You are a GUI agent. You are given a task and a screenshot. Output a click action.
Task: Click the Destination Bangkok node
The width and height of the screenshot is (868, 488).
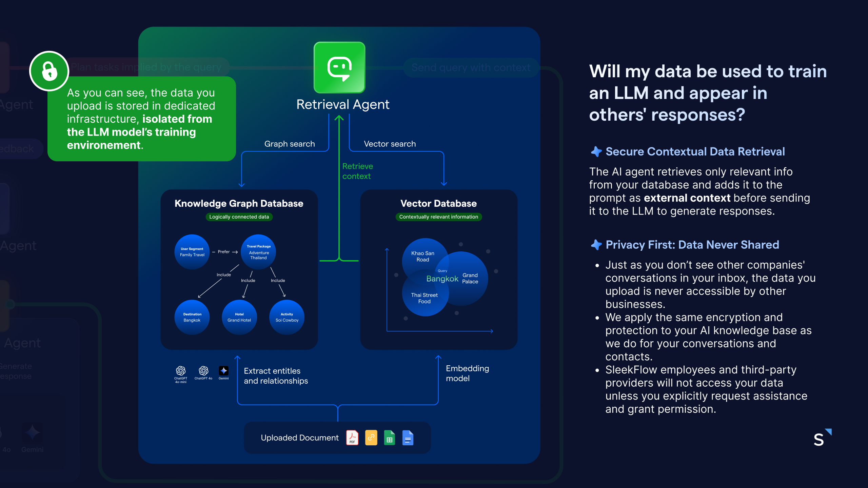(192, 317)
